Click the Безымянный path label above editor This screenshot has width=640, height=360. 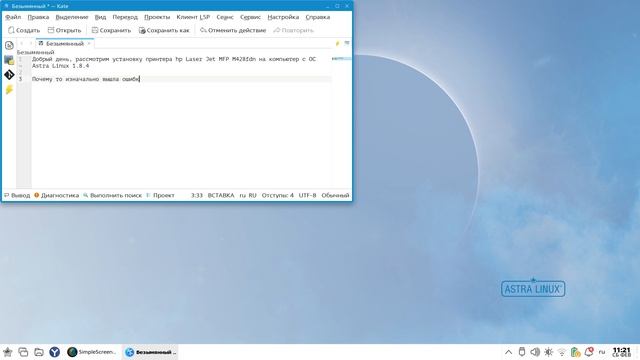pos(35,52)
